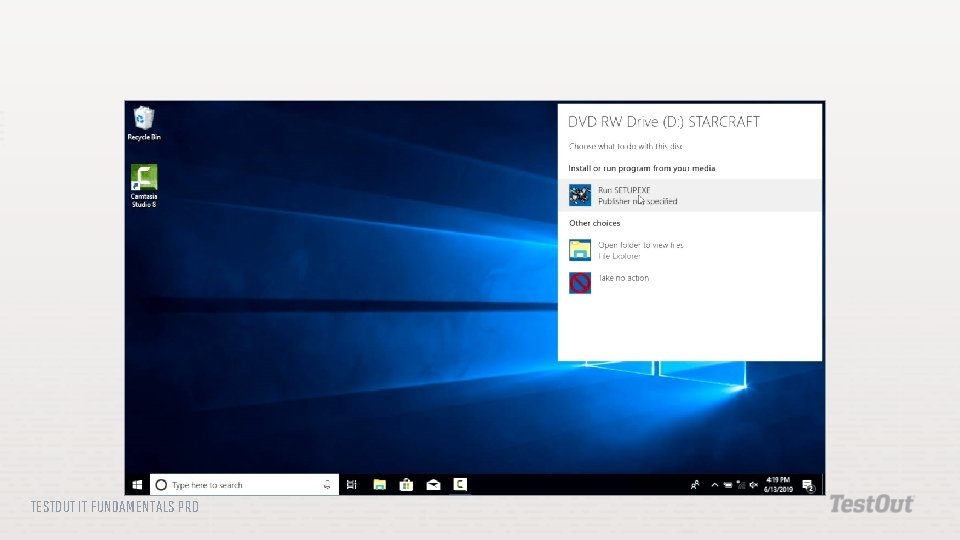Open folder to view files option

pyautogui.click(x=689, y=250)
